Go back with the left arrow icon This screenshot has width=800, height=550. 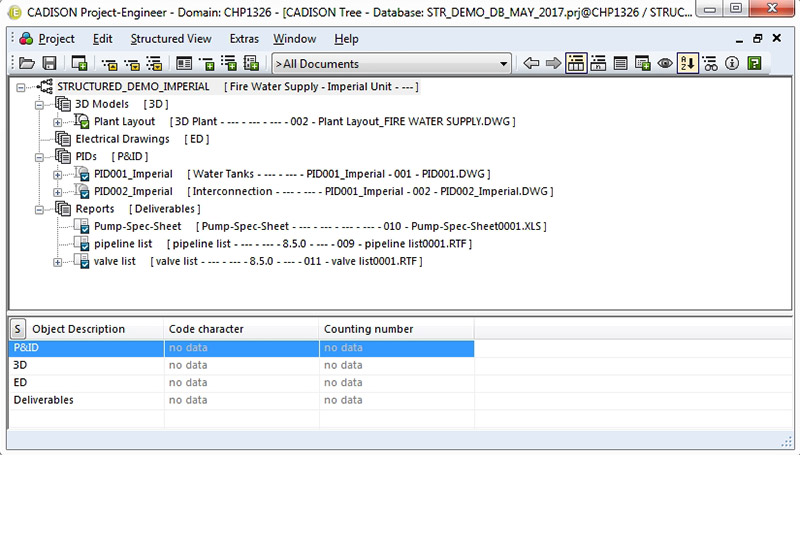[531, 63]
